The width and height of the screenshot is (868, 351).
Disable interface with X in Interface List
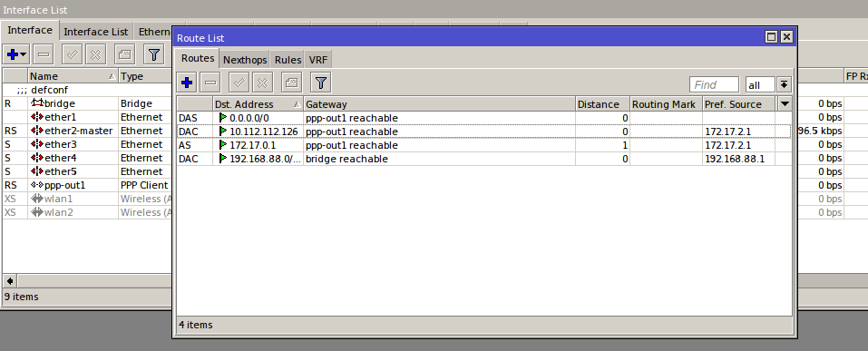point(96,54)
